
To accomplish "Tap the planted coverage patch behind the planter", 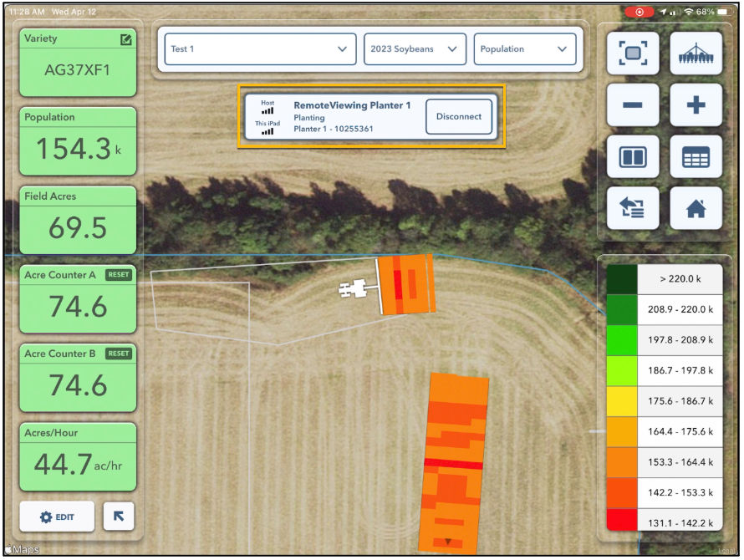I will tap(407, 284).
